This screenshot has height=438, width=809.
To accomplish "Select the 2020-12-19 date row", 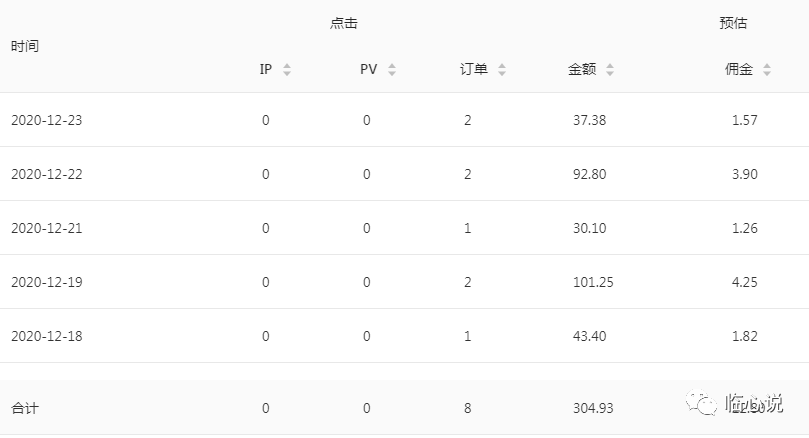I will click(404, 282).
